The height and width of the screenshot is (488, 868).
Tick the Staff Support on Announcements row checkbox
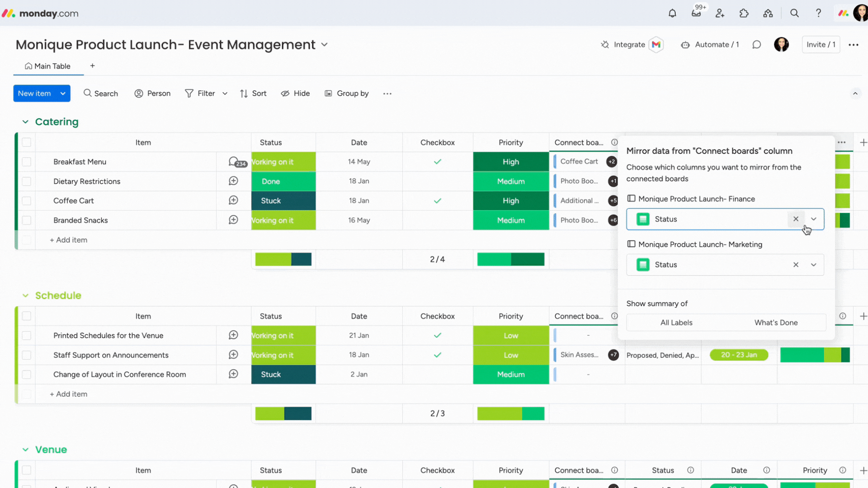coord(27,355)
